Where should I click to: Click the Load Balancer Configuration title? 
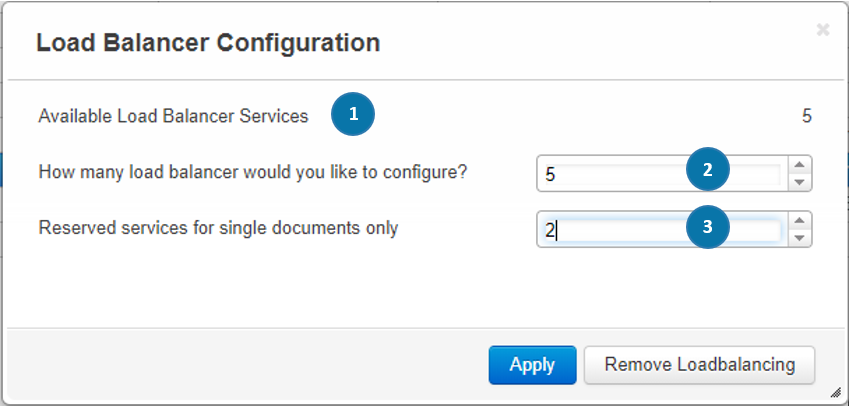pyautogui.click(x=208, y=43)
